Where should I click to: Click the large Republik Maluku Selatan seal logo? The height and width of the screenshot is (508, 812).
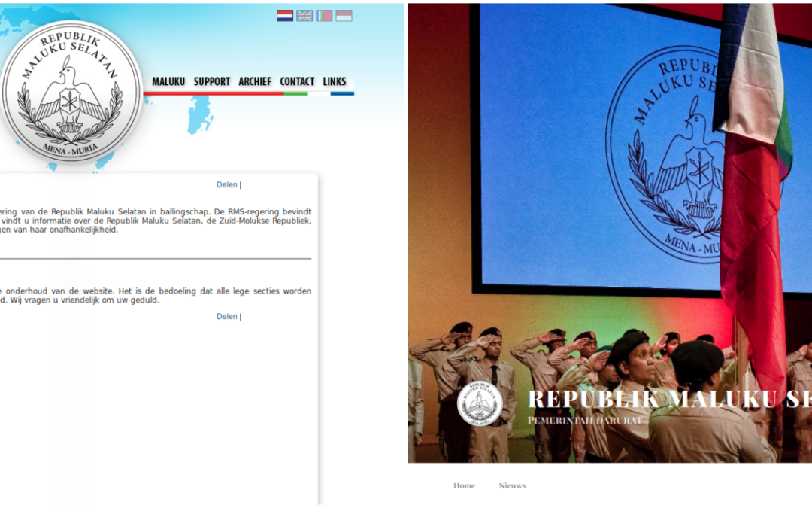pyautogui.click(x=71, y=91)
